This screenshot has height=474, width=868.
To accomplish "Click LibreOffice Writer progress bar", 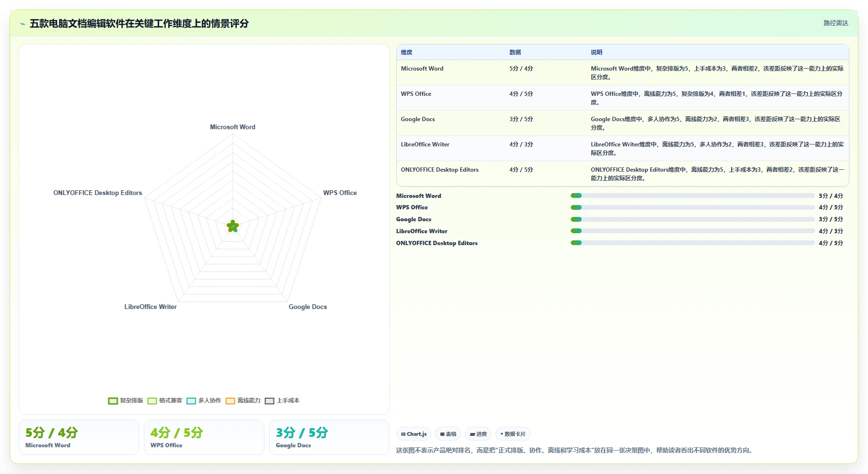I will [693, 231].
